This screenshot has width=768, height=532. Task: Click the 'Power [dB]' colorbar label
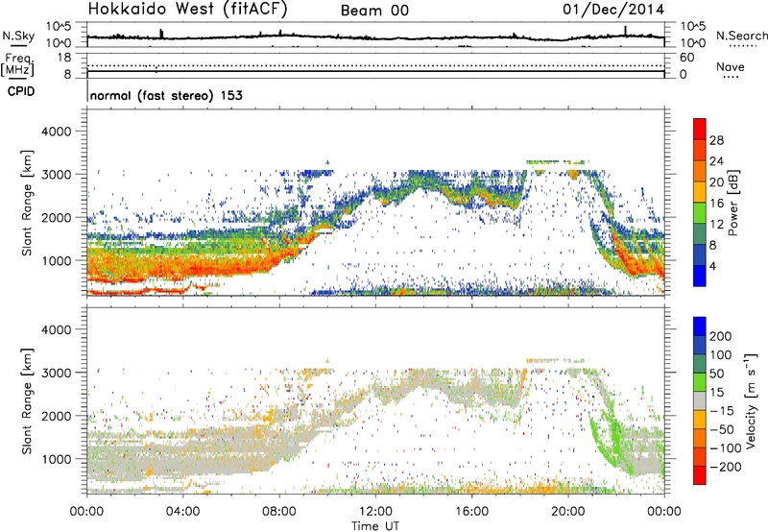click(732, 203)
